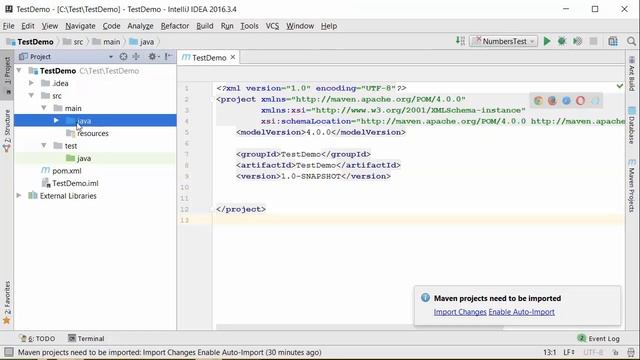Click the Import Changes link
Viewport: 640px width, 360px height.
460,312
